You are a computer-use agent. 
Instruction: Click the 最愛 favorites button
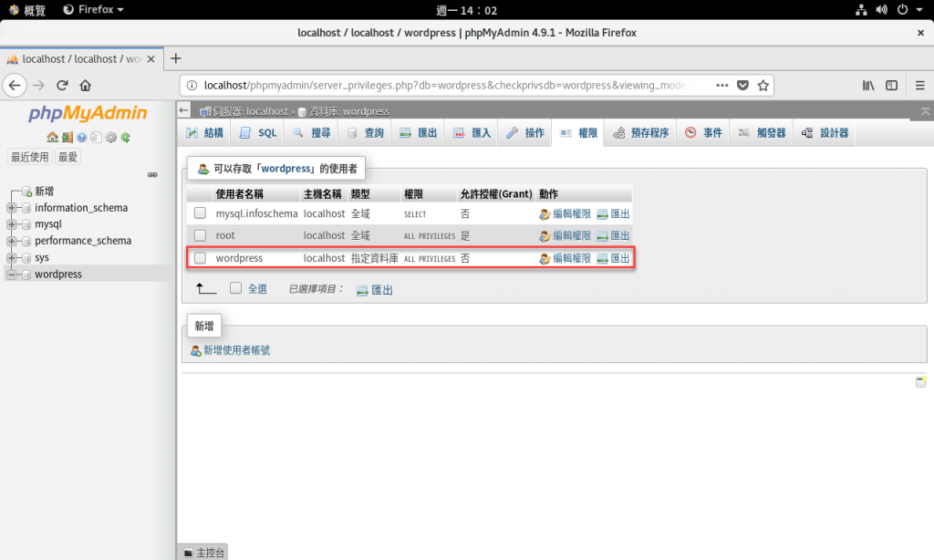tap(67, 157)
